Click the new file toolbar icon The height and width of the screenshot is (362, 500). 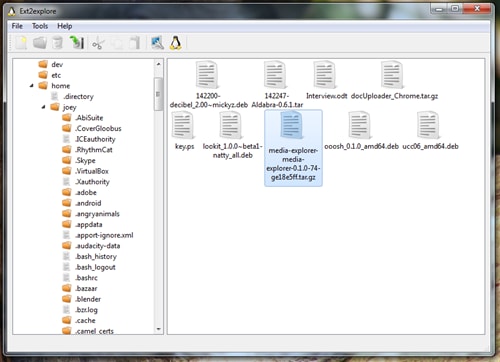tap(21, 43)
